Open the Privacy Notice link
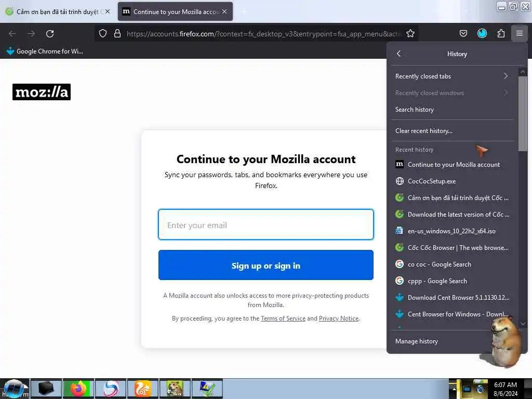The height and width of the screenshot is (399, 532). click(x=339, y=318)
